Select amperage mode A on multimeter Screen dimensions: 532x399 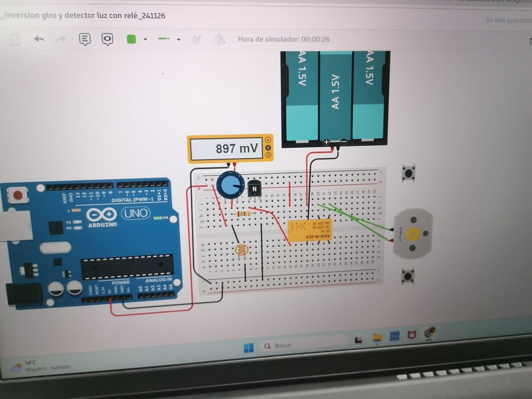[268, 140]
